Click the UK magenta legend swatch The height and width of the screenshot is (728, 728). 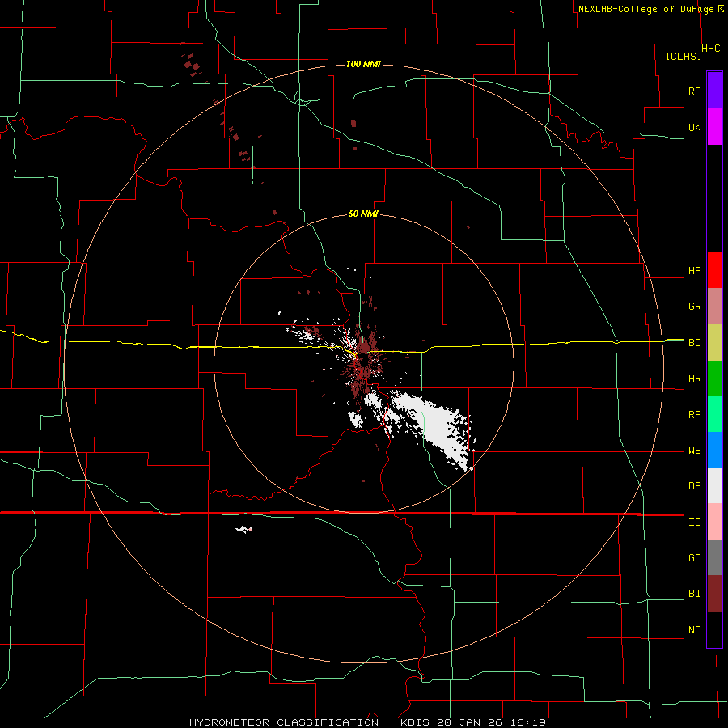point(714,127)
